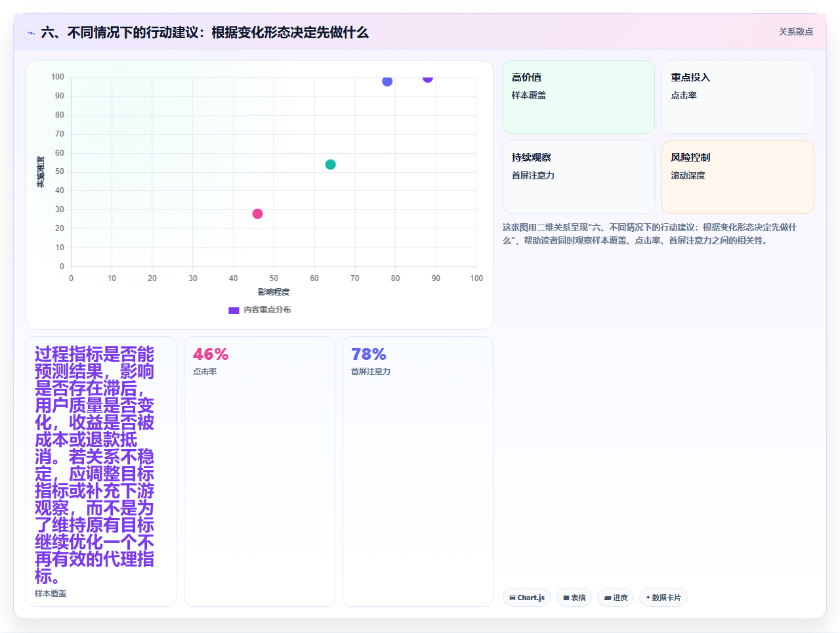
Task: Open the 重点投入 点击率 card
Action: 738,97
